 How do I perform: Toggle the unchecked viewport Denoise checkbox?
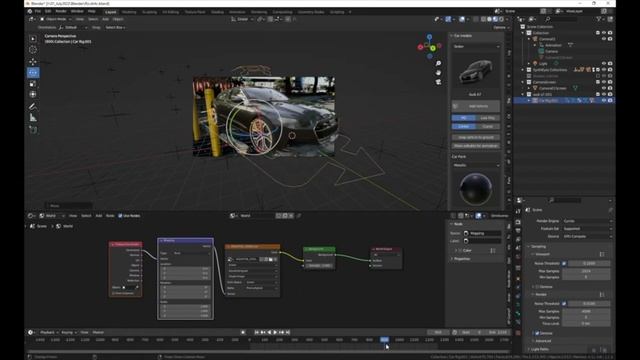tap(537, 287)
